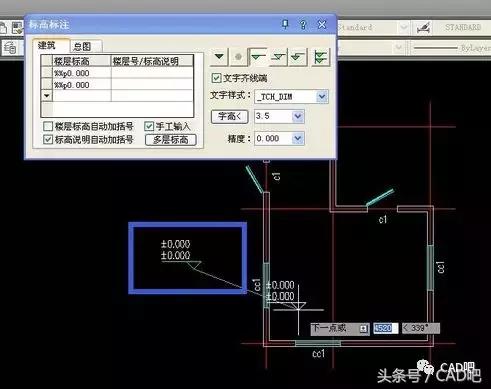The height and width of the screenshot is (389, 491).
Task: Click the < 339° angle field
Action: tap(421, 328)
